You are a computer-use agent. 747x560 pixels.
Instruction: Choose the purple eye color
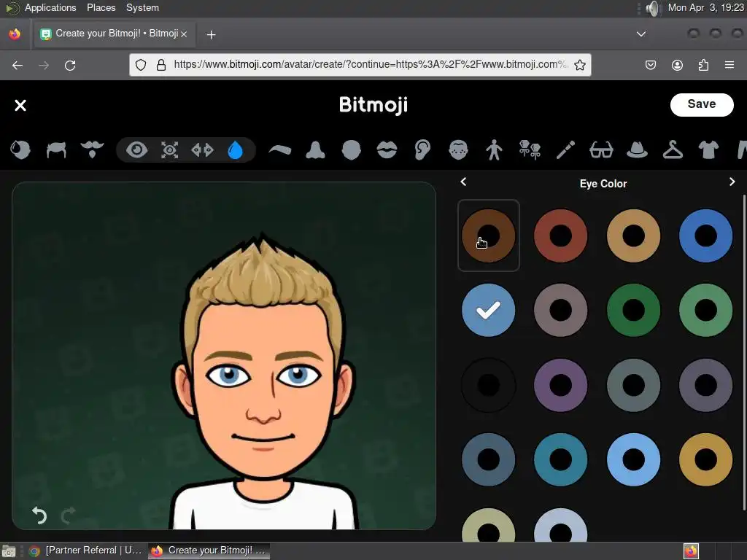(x=561, y=385)
